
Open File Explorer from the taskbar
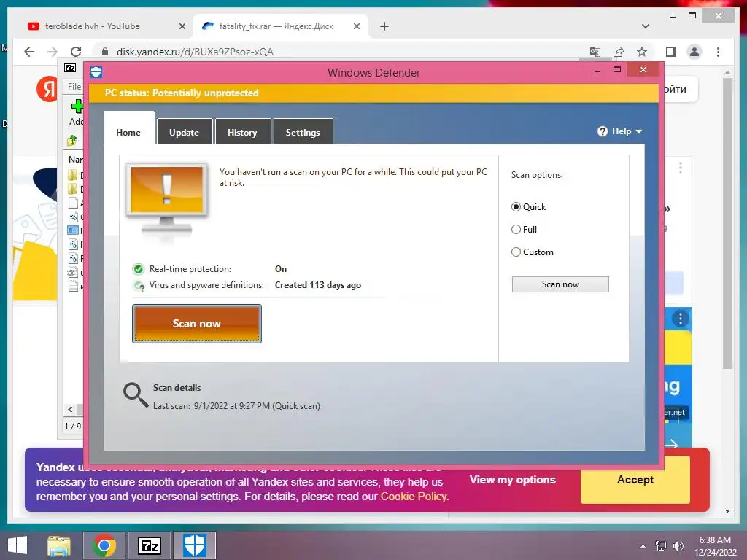click(59, 545)
